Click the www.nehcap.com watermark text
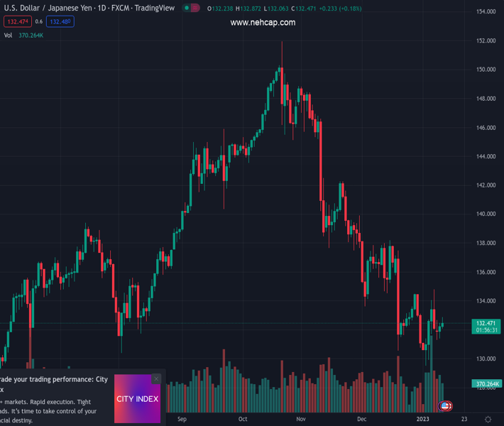 263,23
